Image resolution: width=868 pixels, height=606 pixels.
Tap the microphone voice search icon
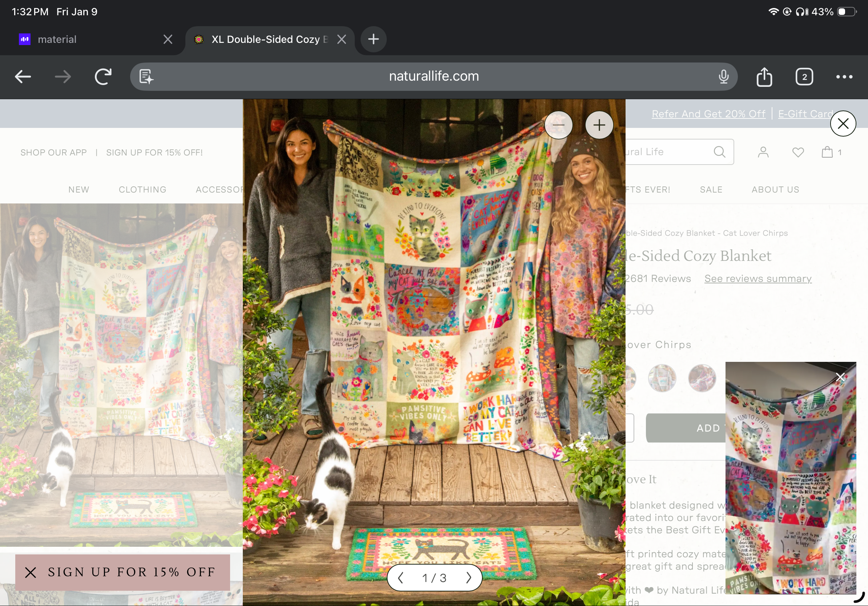coord(723,77)
